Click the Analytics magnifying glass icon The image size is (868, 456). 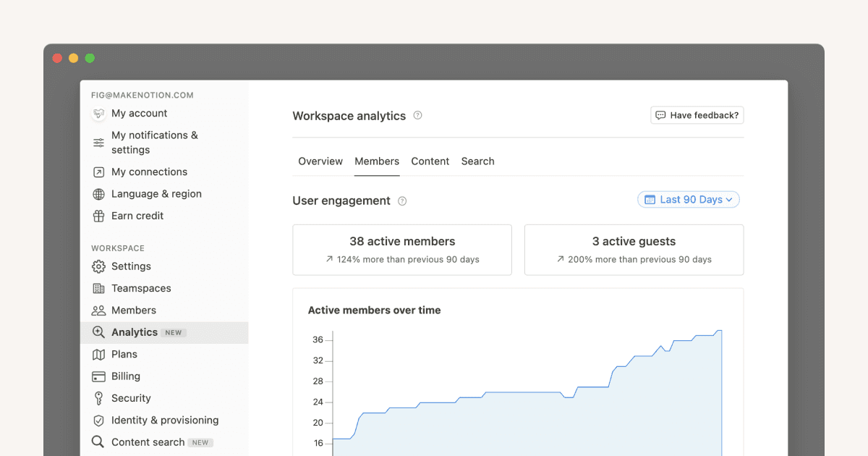[x=98, y=332]
